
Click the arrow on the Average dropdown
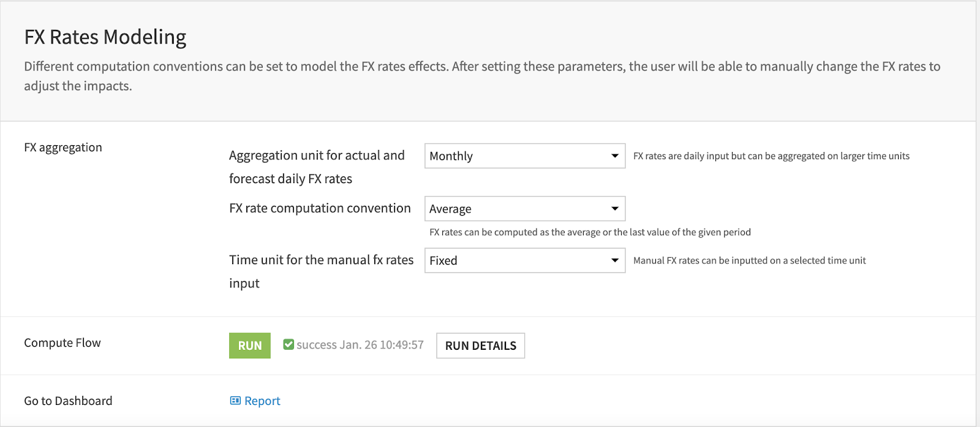click(614, 209)
